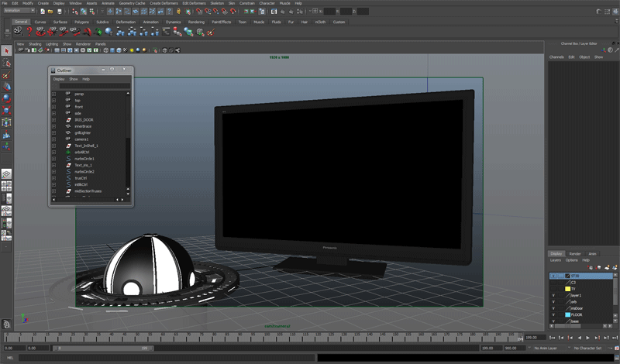The height and width of the screenshot is (364, 620).
Task: Click the red question mark shelf icon
Action: click(29, 31)
